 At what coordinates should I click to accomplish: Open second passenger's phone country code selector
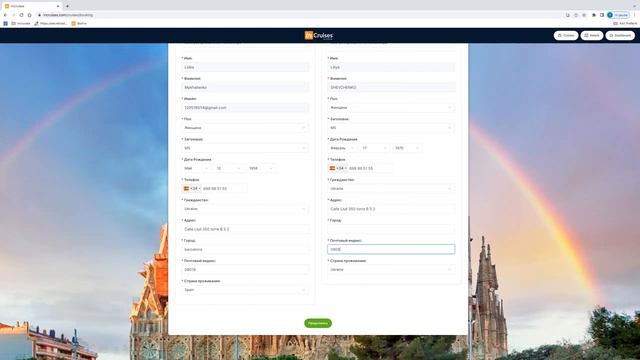[338, 168]
